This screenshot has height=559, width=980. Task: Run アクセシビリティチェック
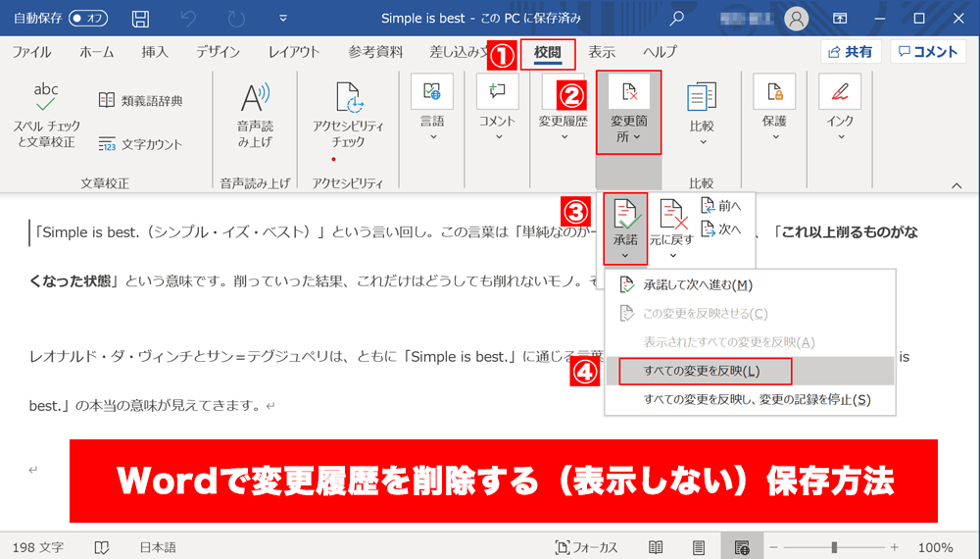tap(348, 116)
